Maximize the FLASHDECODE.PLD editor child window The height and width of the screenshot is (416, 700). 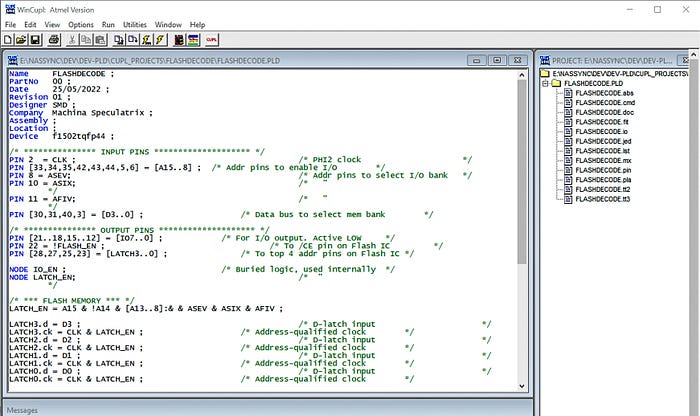click(x=497, y=60)
